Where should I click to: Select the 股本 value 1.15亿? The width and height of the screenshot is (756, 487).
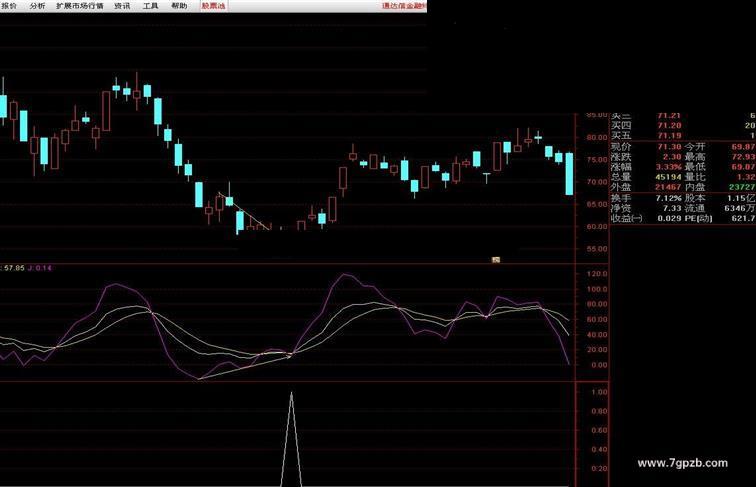point(741,198)
